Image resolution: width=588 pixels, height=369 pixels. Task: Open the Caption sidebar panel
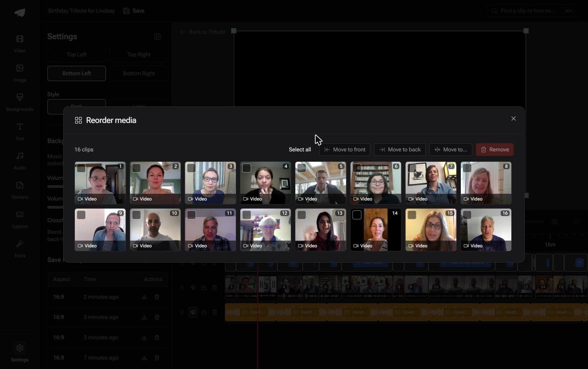20,220
